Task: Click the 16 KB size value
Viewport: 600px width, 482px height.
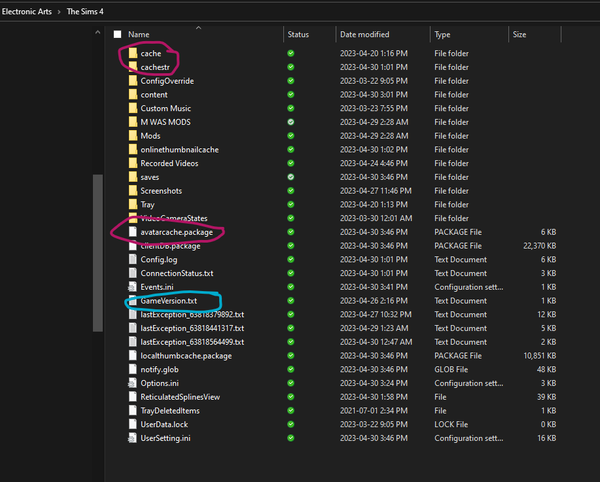Action: click(x=546, y=438)
